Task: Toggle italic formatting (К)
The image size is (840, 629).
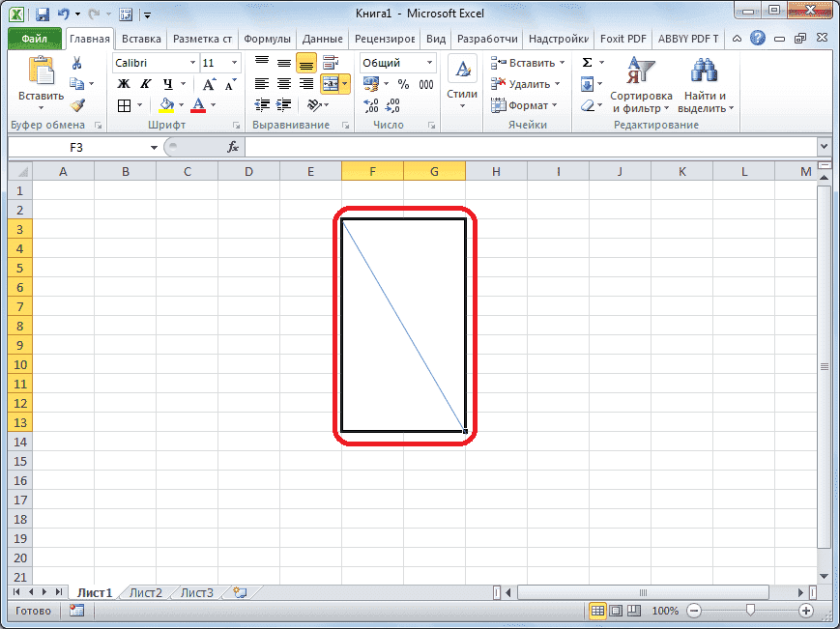Action: 143,84
